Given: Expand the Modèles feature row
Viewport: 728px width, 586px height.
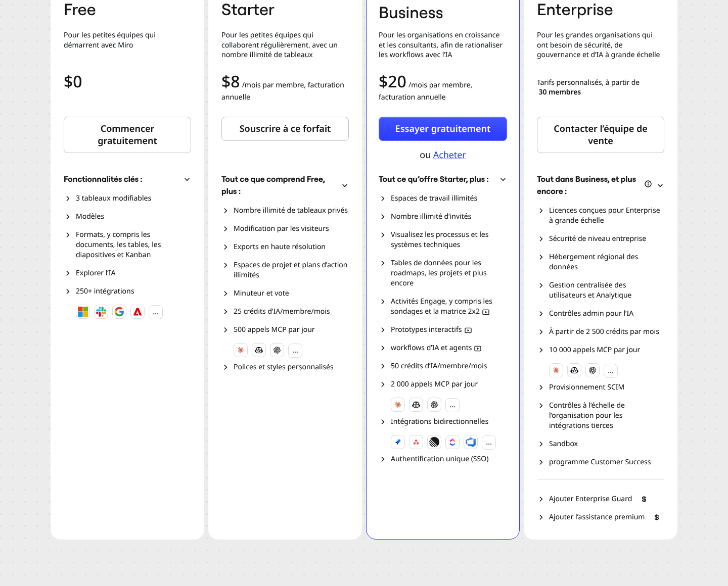Looking at the screenshot, I should [x=84, y=216].
